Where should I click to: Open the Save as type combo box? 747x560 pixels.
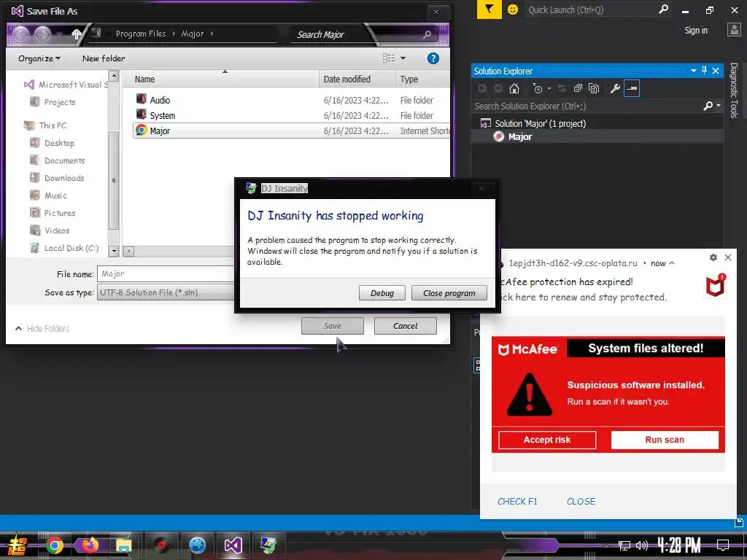pyautogui.click(x=166, y=292)
